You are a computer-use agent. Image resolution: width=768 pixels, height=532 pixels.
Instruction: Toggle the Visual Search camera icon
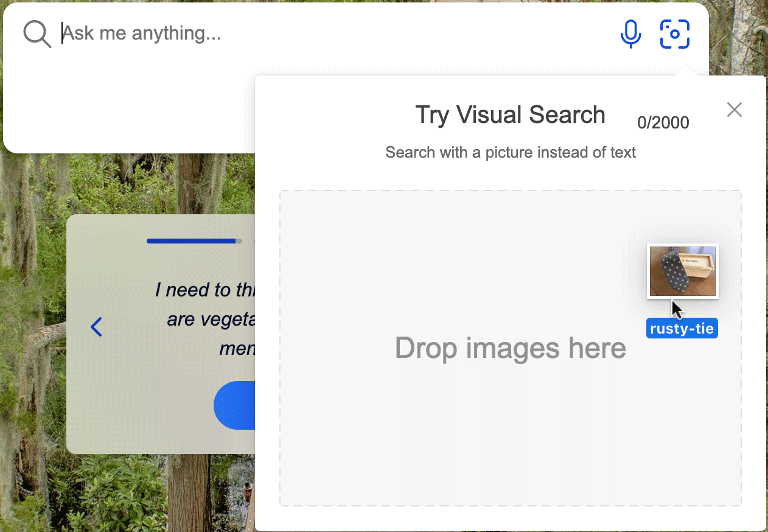point(675,34)
